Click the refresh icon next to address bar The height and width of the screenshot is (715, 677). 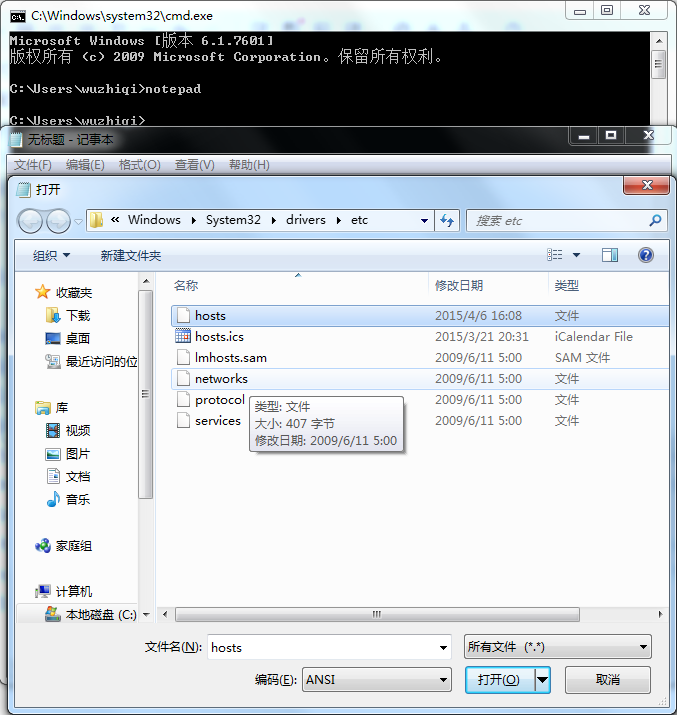pos(447,221)
